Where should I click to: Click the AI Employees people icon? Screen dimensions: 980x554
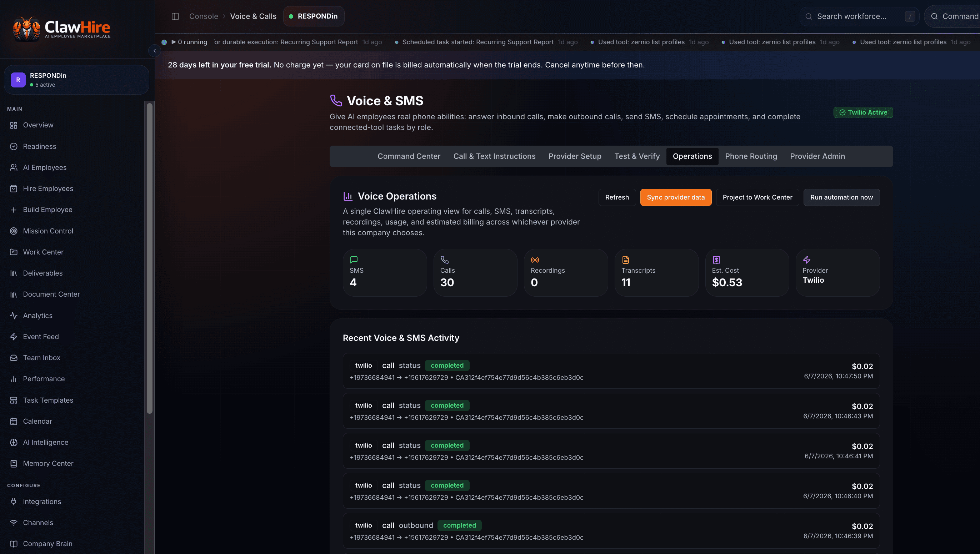coord(14,167)
